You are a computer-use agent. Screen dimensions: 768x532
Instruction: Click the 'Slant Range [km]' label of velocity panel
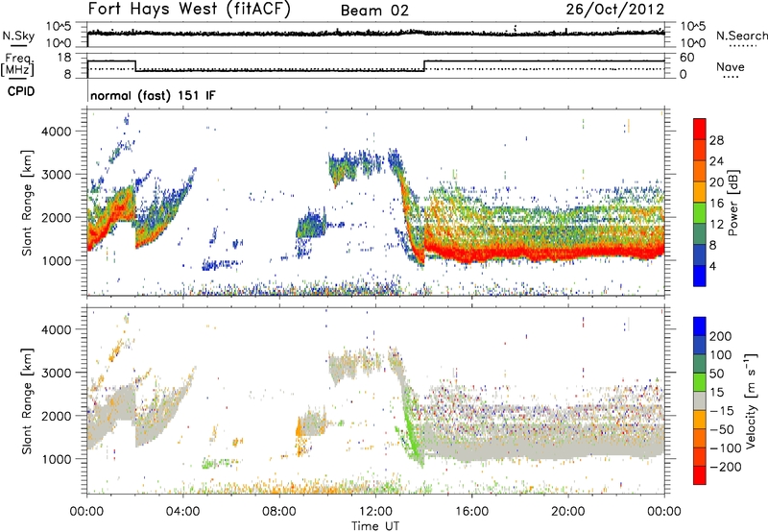pyautogui.click(x=27, y=400)
